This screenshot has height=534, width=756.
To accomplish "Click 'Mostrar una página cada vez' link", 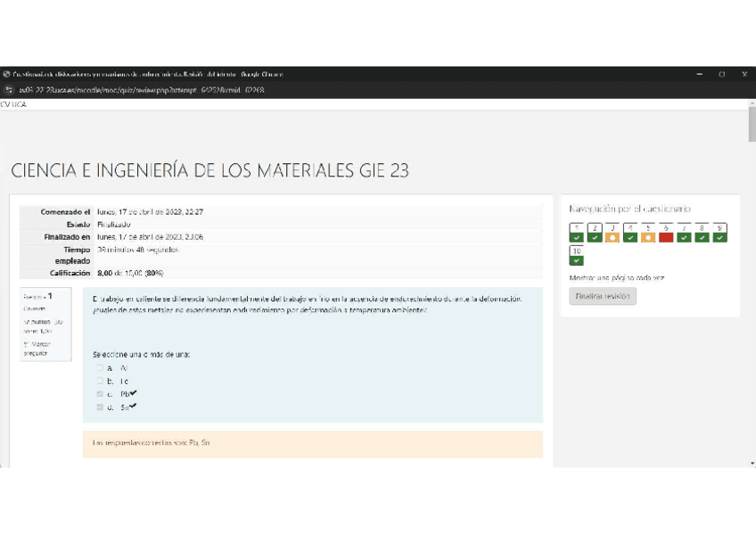I will pyautogui.click(x=616, y=278).
